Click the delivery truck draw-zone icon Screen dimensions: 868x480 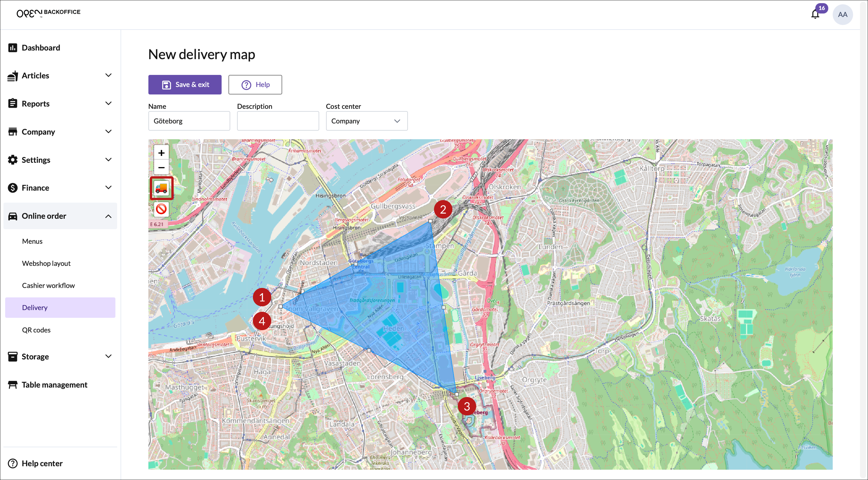pyautogui.click(x=161, y=188)
